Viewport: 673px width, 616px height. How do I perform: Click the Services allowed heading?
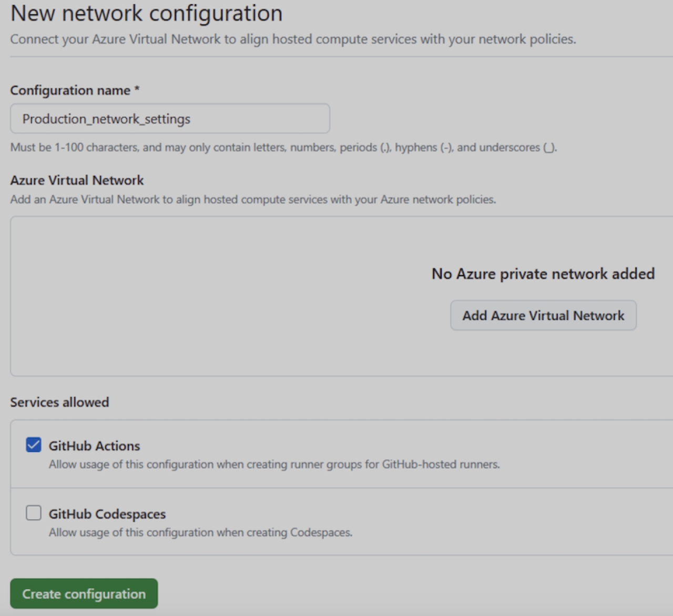tap(59, 402)
